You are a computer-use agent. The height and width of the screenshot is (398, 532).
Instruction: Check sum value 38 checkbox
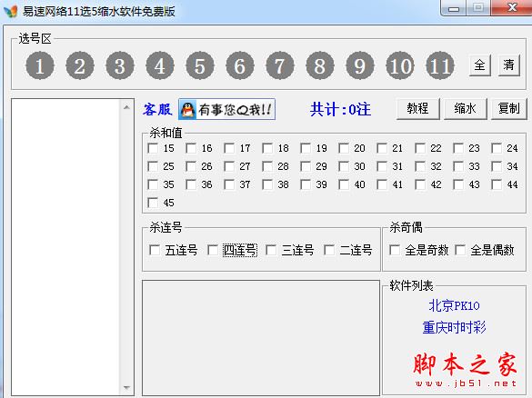(x=267, y=184)
